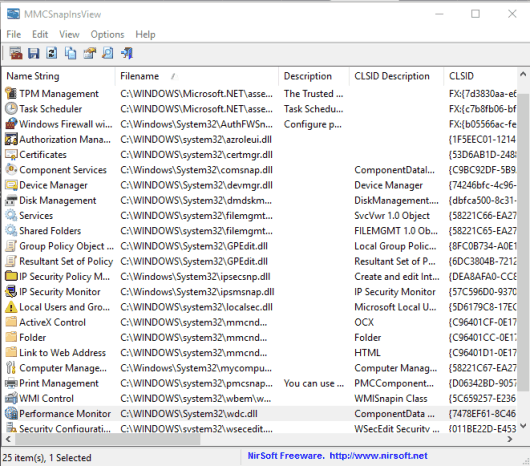Click the horizontal scrollbar thumb
530x466 pixels.
coord(107,439)
